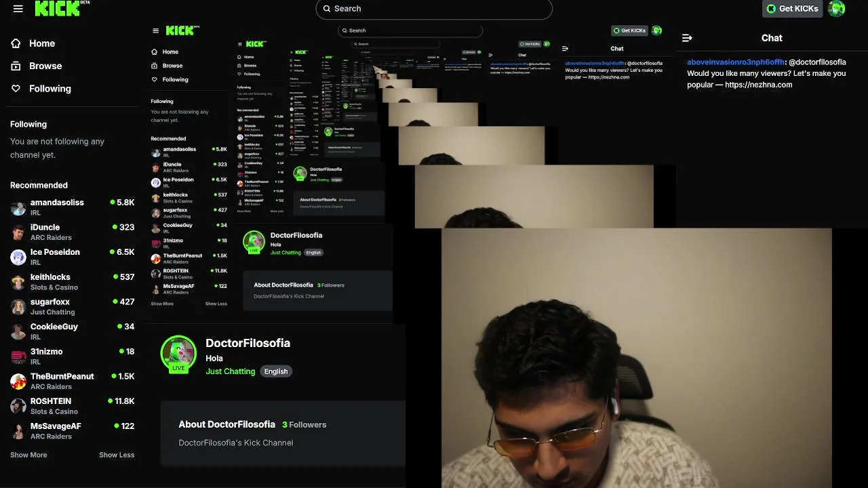868x488 pixels.
Task: Click Following in the nested stream sidebar
Action: click(175, 79)
